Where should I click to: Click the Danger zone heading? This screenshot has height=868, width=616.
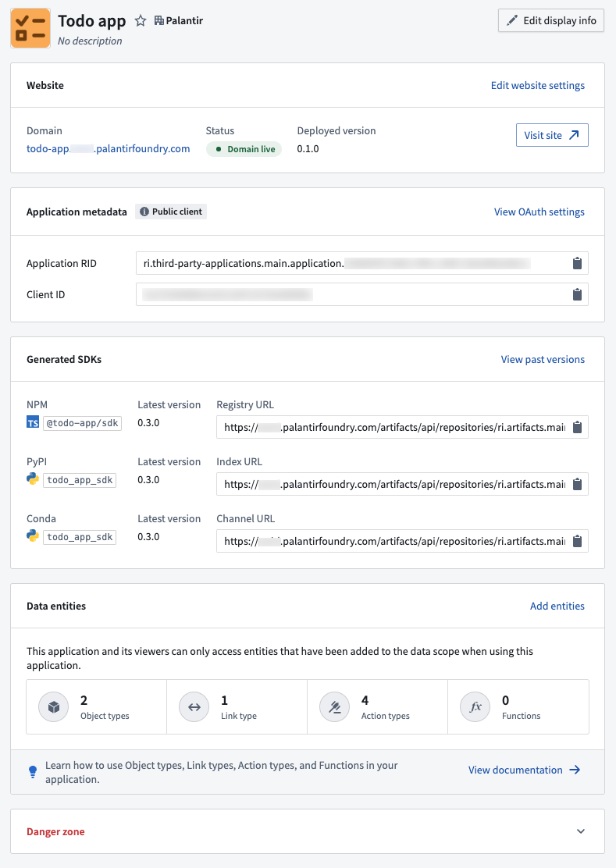(x=55, y=831)
